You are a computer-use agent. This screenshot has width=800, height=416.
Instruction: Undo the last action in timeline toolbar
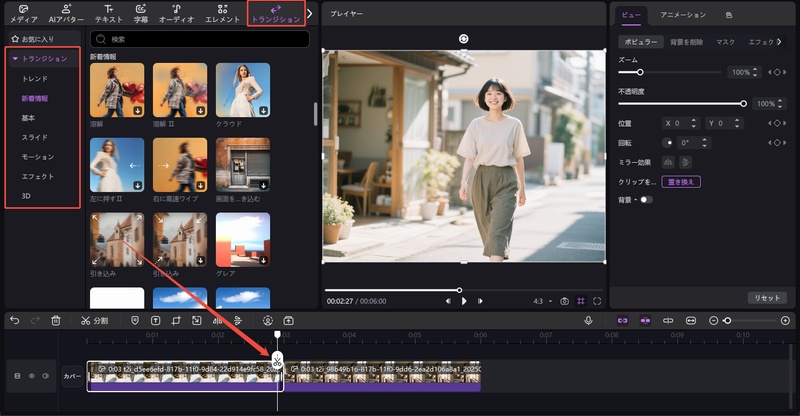[15, 321]
